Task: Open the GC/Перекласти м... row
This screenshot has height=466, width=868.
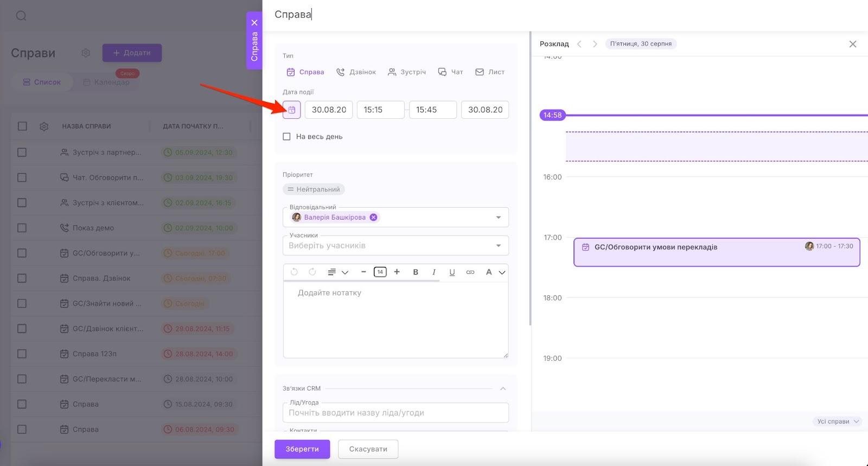Action: tap(107, 379)
